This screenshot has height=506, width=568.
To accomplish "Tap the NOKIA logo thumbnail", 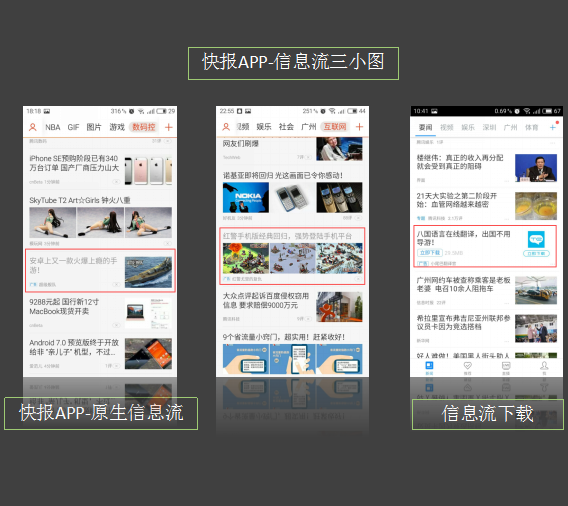I will (246, 197).
